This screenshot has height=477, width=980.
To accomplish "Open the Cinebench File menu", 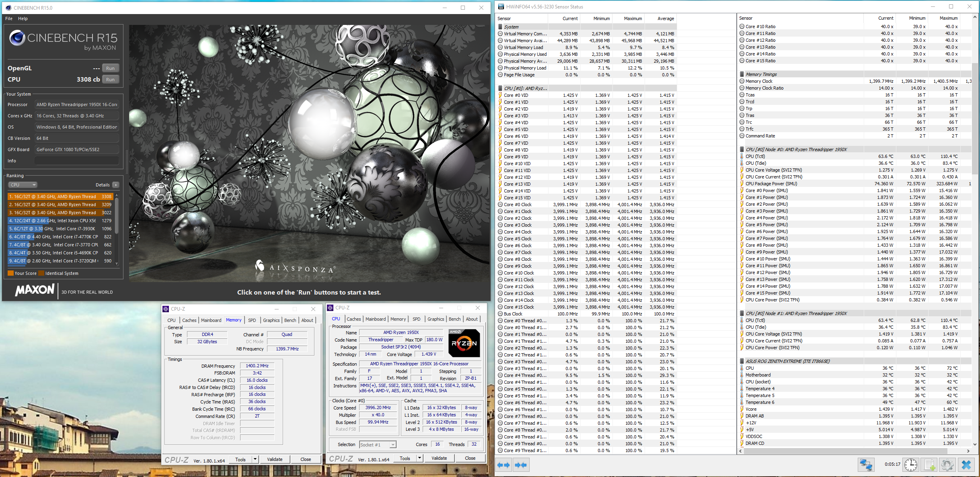I will [9, 18].
